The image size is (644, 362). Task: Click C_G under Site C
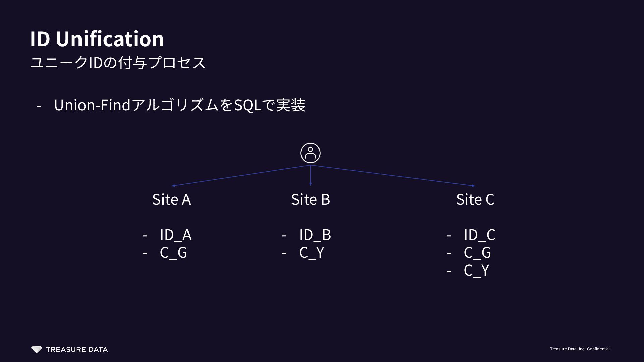477,252
